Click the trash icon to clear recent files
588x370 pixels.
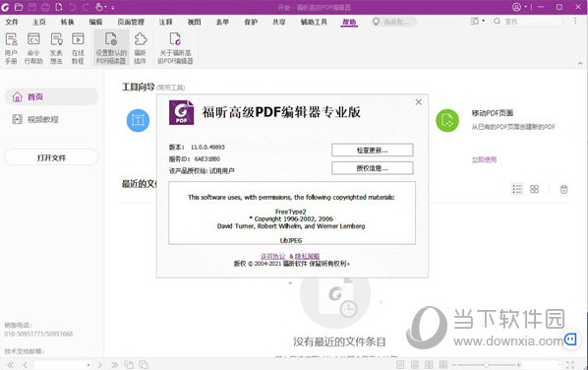(563, 189)
